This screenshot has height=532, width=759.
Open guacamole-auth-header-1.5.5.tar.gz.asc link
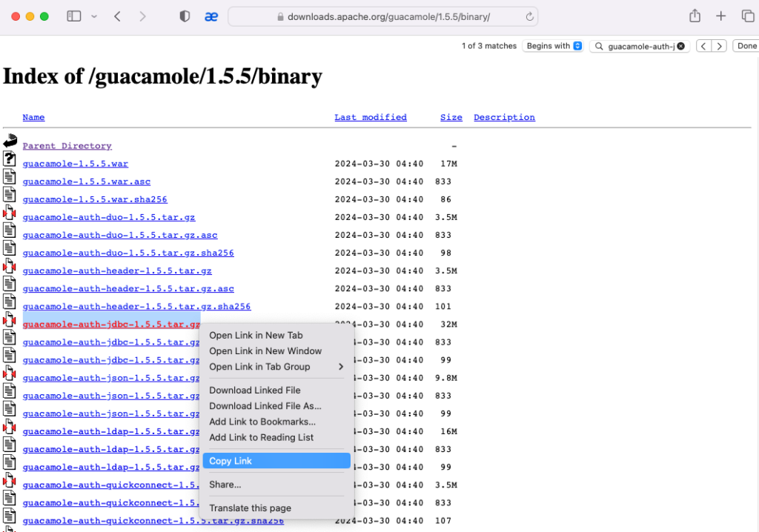pos(127,289)
